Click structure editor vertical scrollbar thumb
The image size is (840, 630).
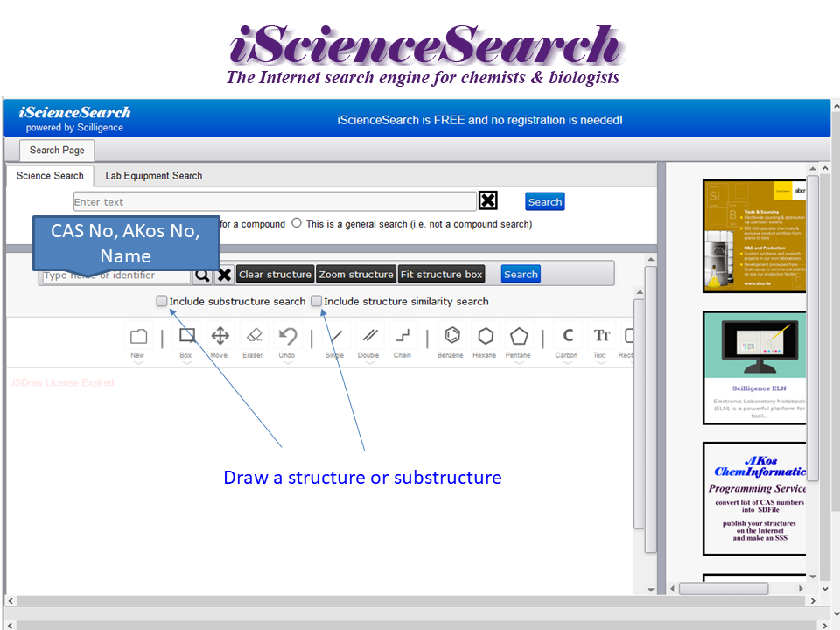(639, 414)
